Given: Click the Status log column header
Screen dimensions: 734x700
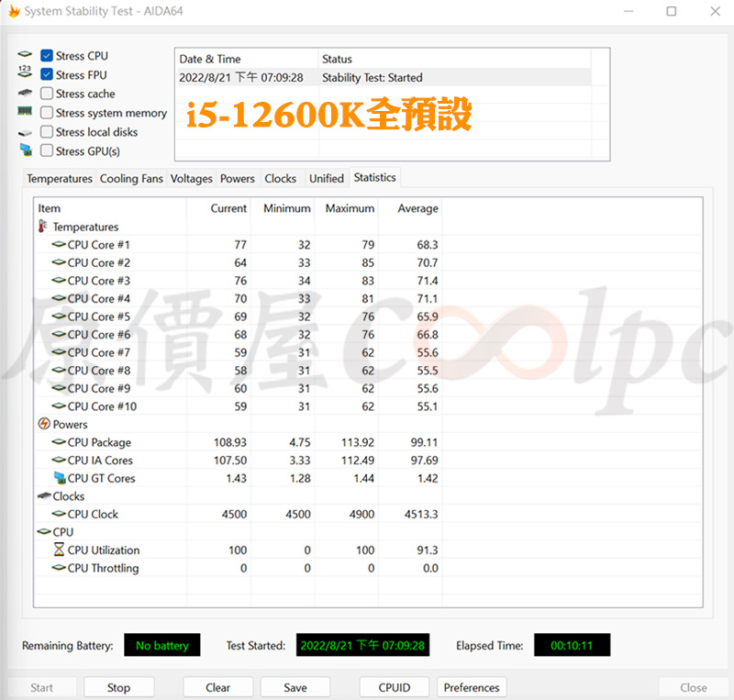Looking at the screenshot, I should pyautogui.click(x=454, y=59).
